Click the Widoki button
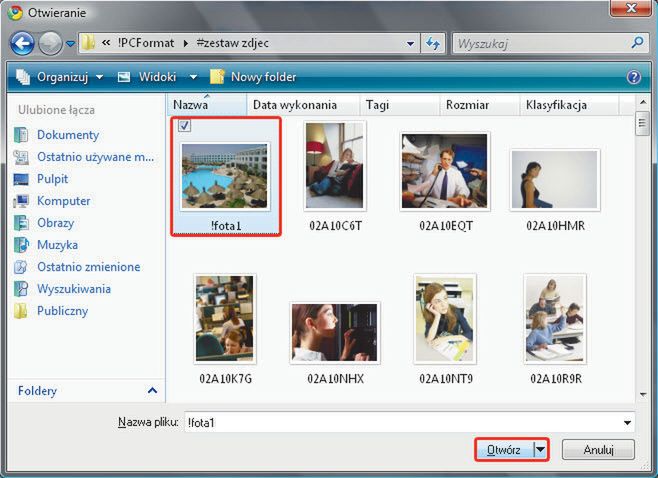 (x=147, y=77)
